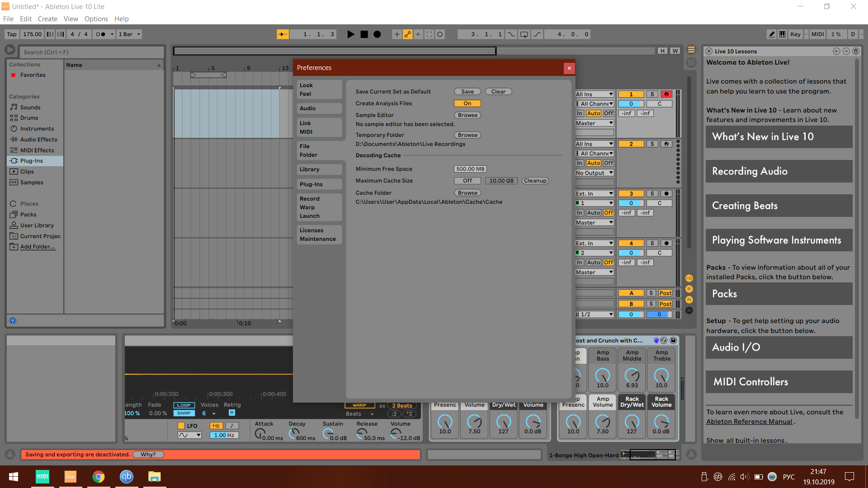868x488 pixels.
Task: Open the Create menu
Action: (47, 19)
